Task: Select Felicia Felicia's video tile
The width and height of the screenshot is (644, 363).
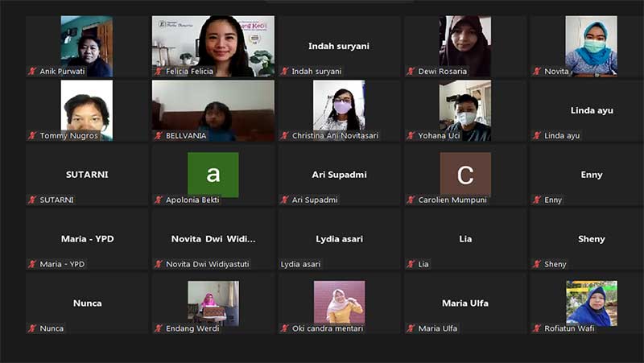Action: (213, 46)
